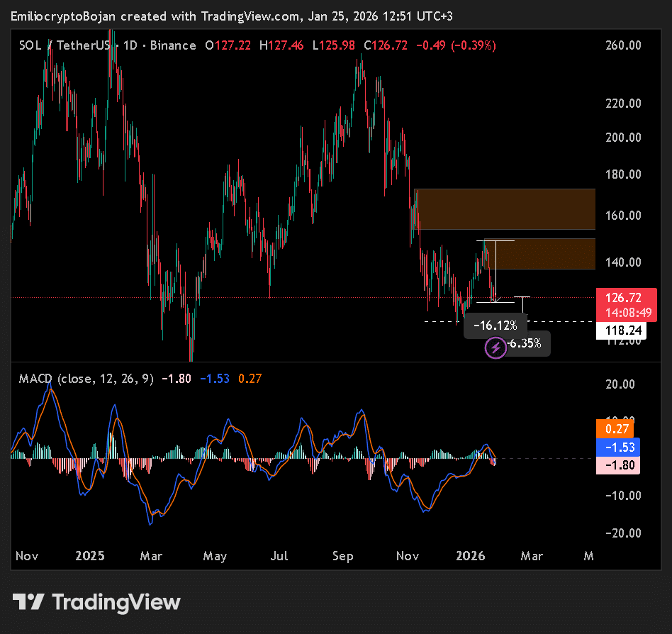Click the -6.35% measurement label
This screenshot has height=634, width=672.
coord(525,343)
